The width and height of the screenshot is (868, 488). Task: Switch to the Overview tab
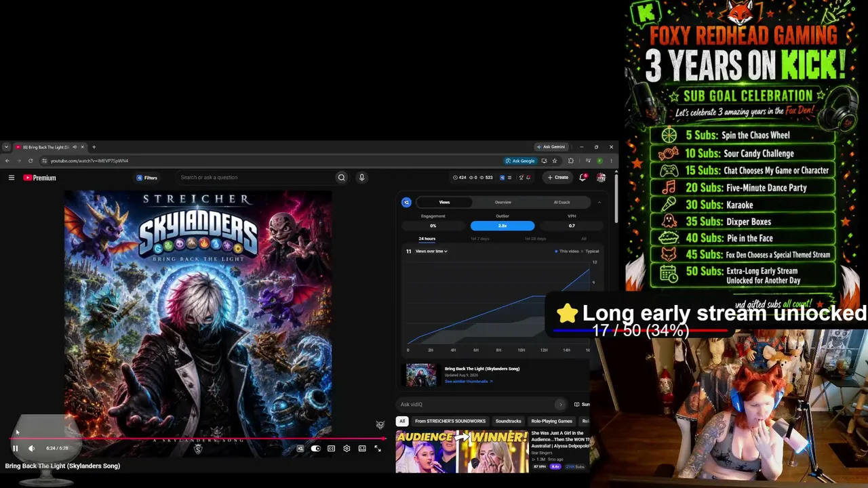click(x=502, y=202)
